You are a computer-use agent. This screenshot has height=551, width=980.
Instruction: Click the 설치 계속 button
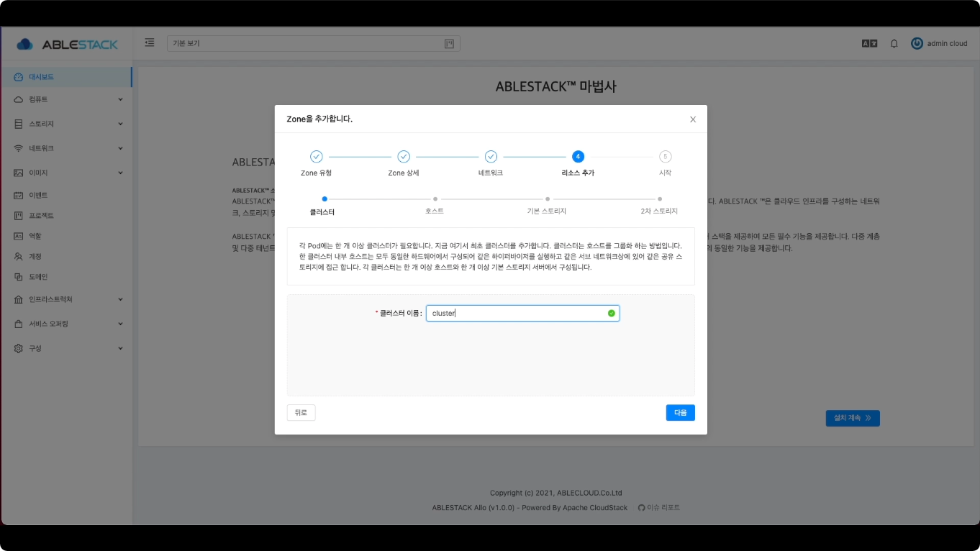tap(853, 417)
